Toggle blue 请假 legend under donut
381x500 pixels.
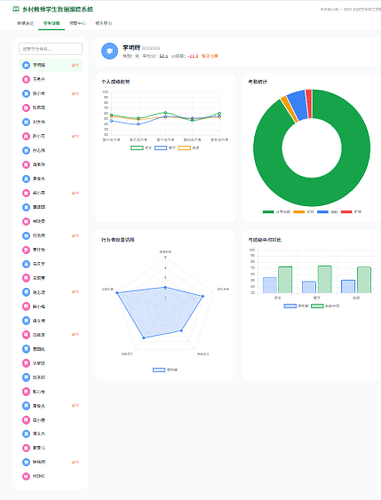coord(327,212)
